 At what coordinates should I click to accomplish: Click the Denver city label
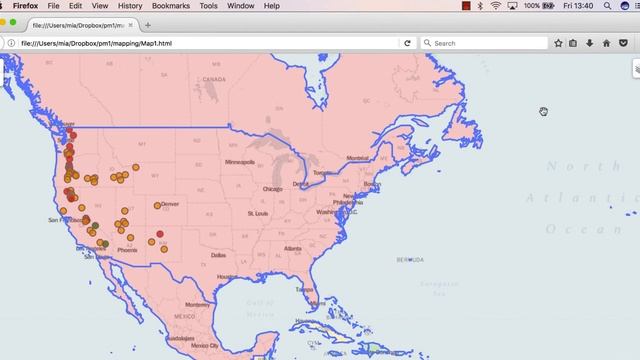tap(170, 204)
